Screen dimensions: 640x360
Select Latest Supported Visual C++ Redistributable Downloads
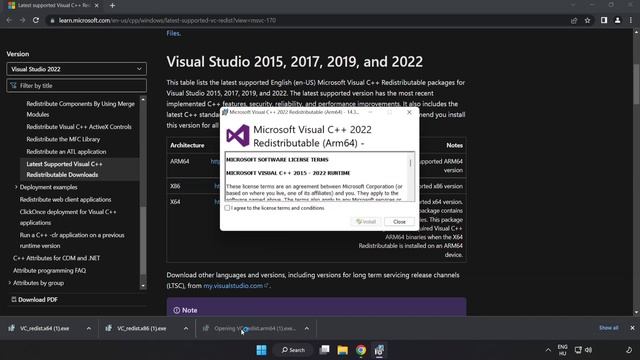[x=64, y=169]
